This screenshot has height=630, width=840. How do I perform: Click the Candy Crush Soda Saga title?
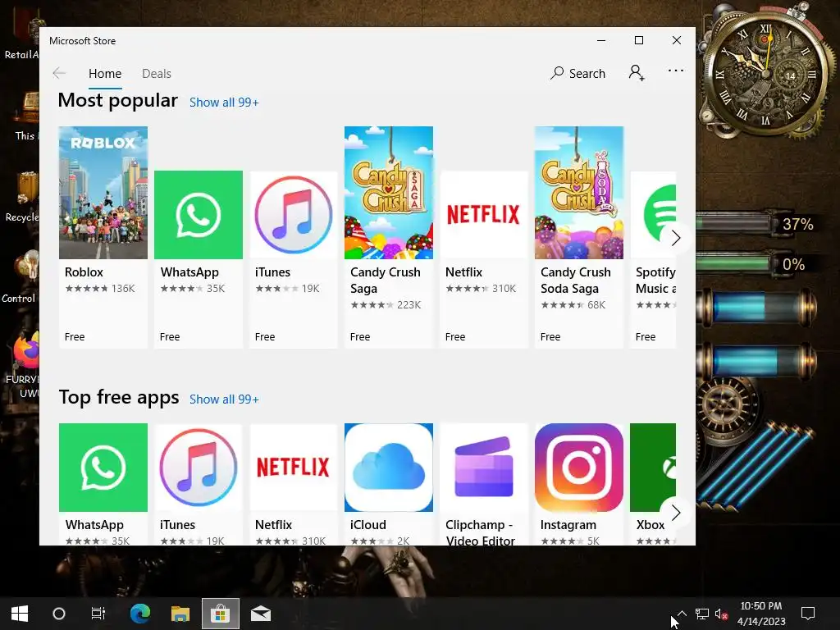pos(575,281)
